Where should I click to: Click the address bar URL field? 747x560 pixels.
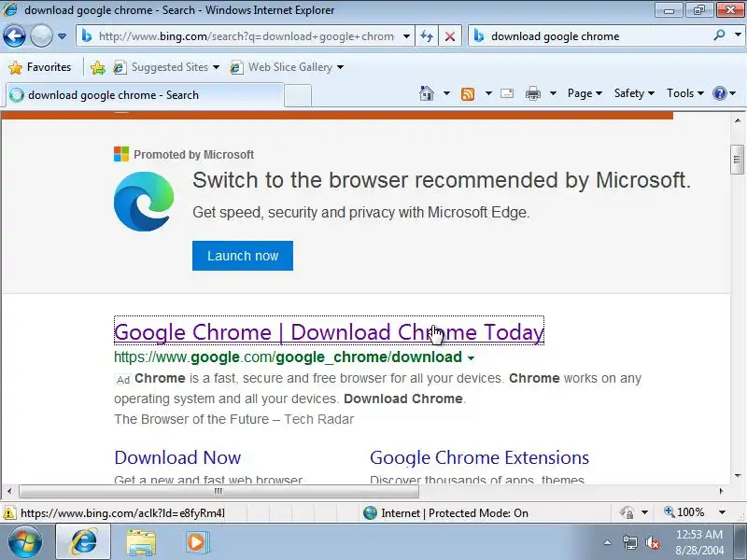tap(246, 36)
